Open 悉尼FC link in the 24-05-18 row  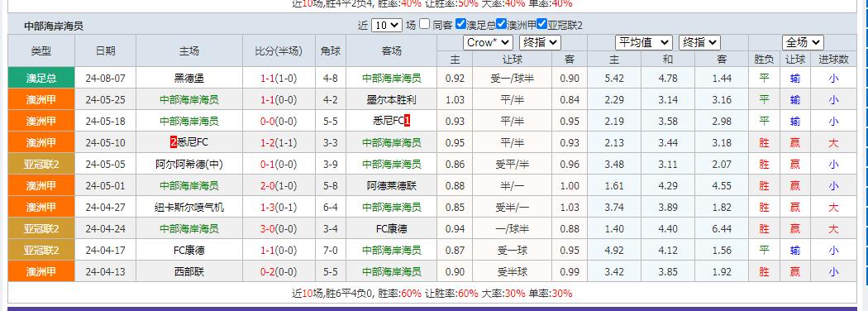tap(388, 121)
